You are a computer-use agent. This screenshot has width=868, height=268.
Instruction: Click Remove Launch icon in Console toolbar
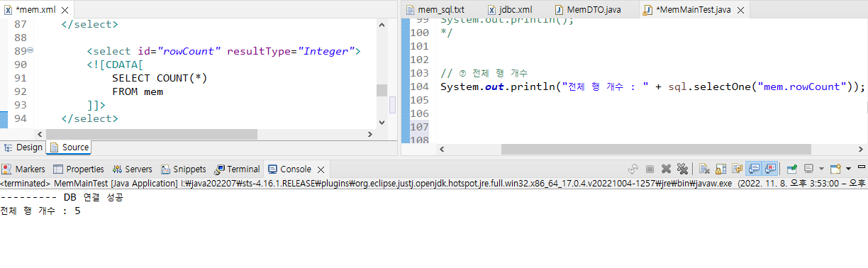click(667, 169)
